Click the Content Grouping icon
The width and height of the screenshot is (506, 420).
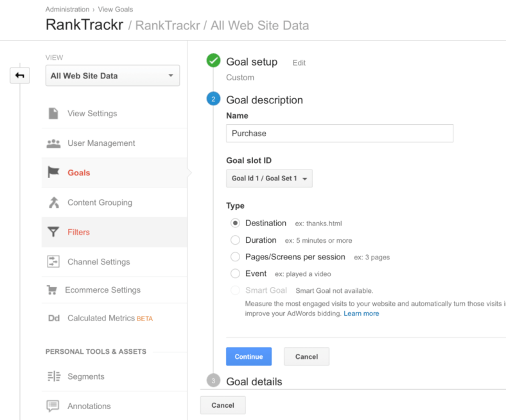click(x=53, y=202)
